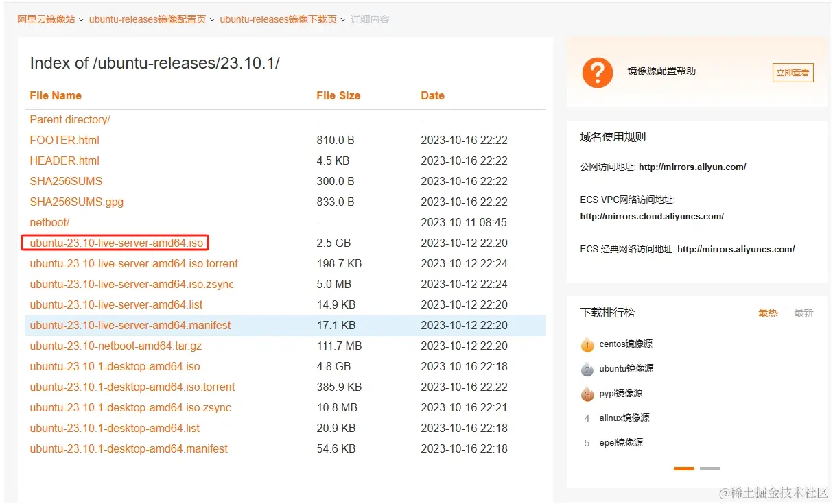This screenshot has height=504, width=833.
Task: Open the 阿里云镜像站 breadcrumb link
Action: (46, 19)
